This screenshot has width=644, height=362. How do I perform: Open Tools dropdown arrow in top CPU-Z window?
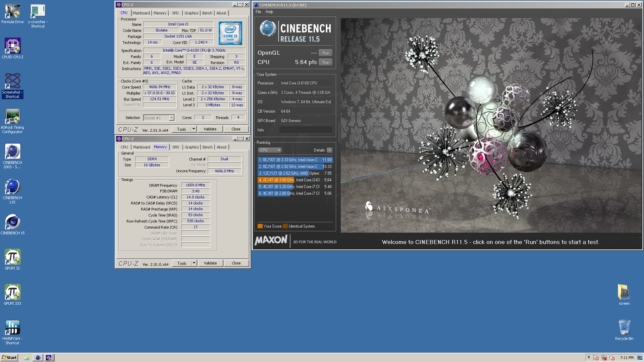tap(194, 129)
